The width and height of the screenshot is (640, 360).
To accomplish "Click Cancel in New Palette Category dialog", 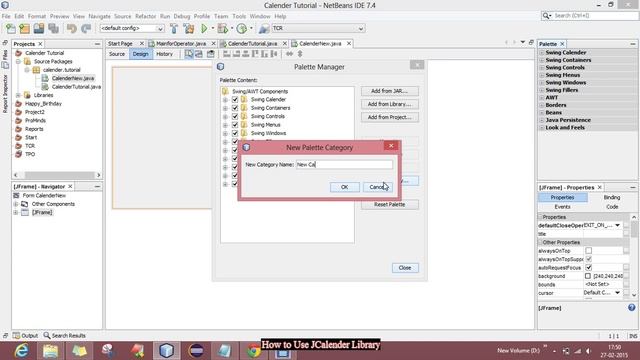I will tap(378, 187).
